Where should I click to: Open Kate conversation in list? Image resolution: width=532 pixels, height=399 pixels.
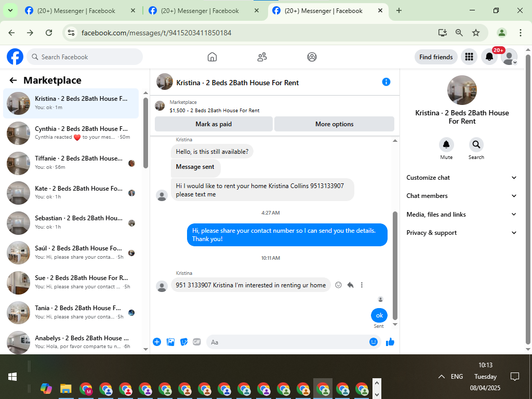point(71,193)
